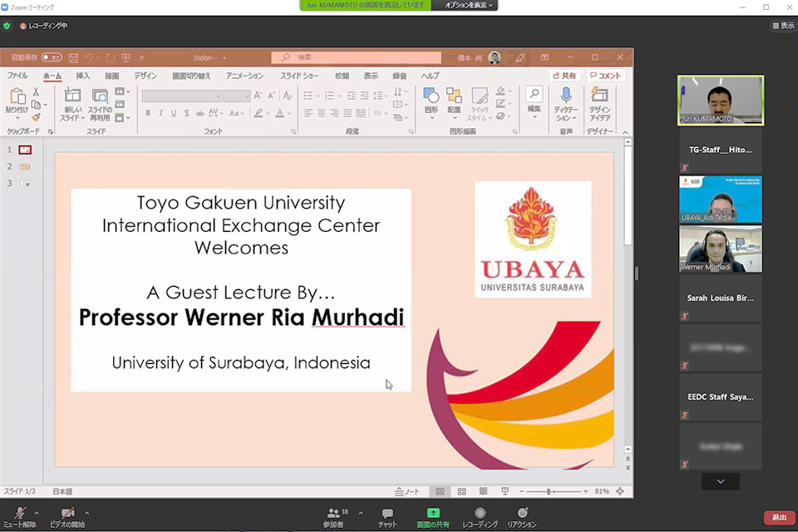Open the audio options arrow beside Unmute
This screenshot has height=532, width=798.
[x=36, y=513]
